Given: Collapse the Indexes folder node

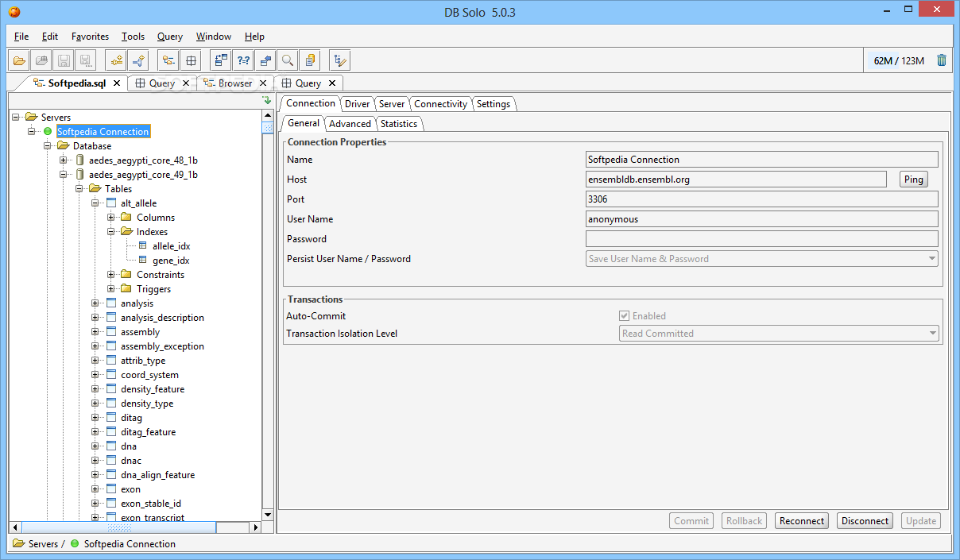Looking at the screenshot, I should point(111,232).
